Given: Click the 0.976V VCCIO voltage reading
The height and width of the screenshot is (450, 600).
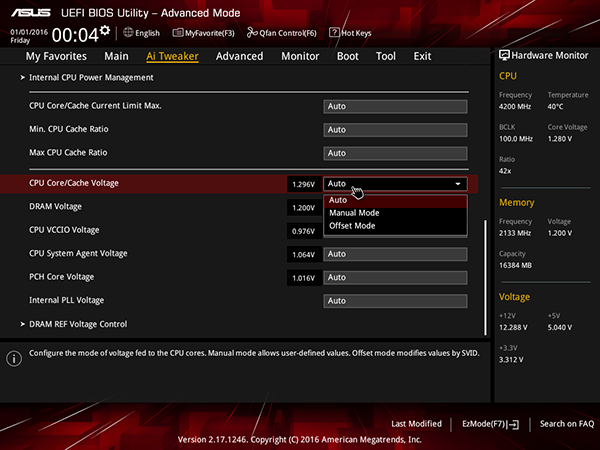Looking at the screenshot, I should pyautogui.click(x=304, y=231).
